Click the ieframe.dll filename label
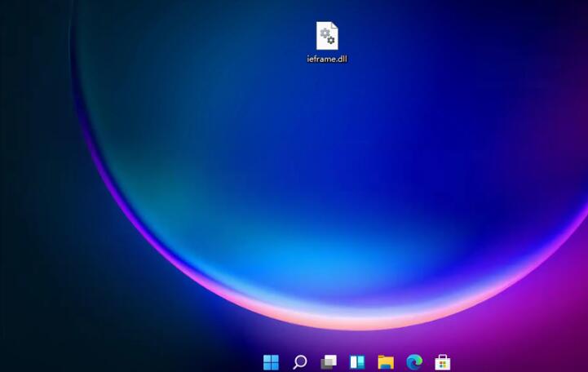 coord(327,59)
